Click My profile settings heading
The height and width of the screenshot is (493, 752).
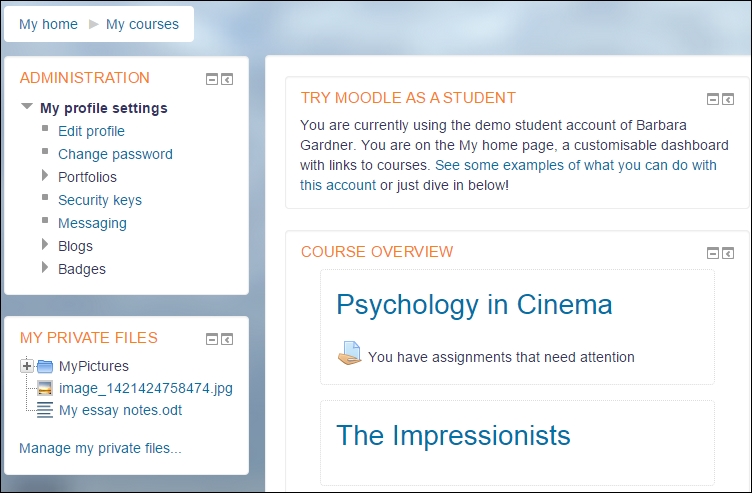coord(104,108)
